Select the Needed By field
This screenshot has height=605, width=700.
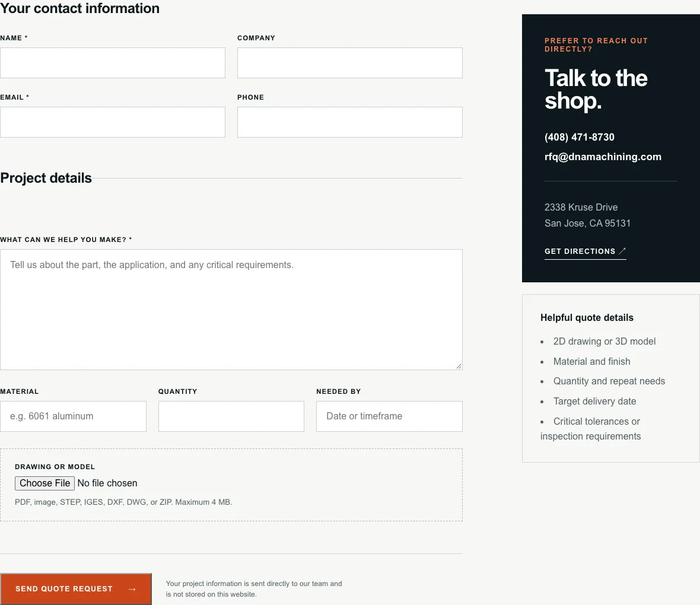click(389, 416)
